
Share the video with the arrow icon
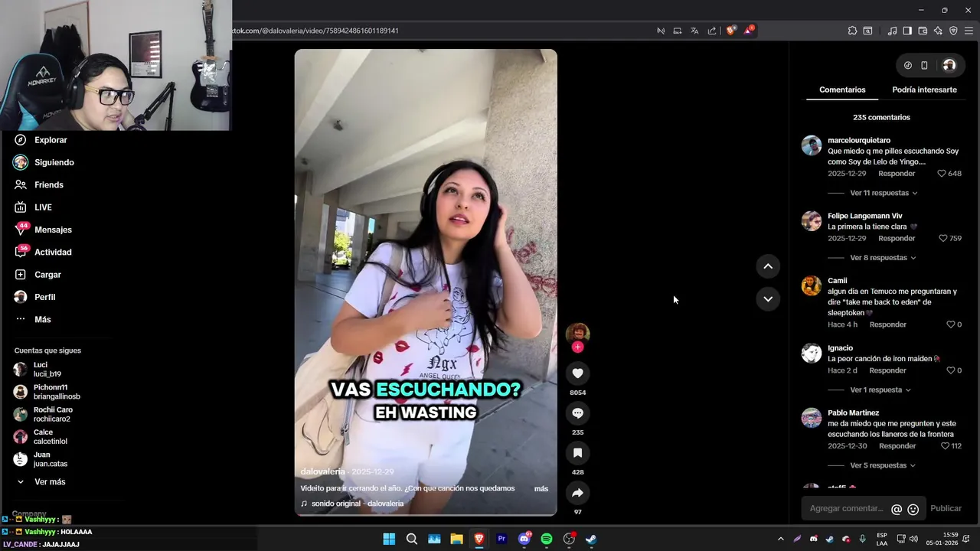[577, 493]
